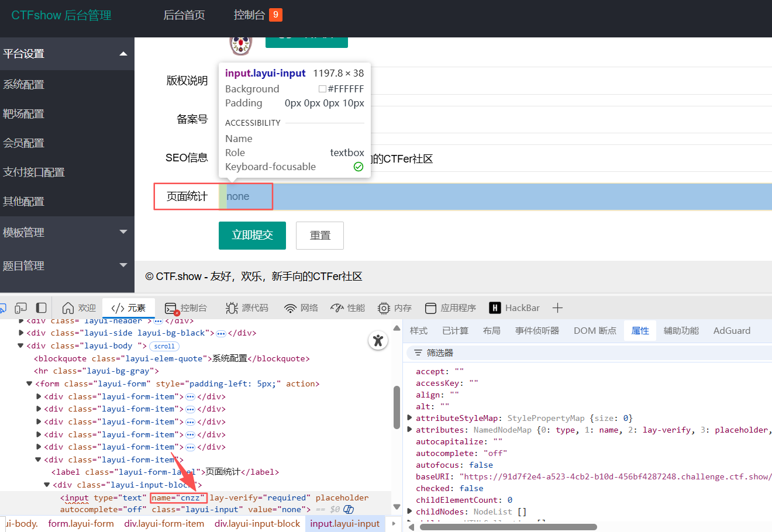Viewport: 772px width, 532px height.
Task: Open the 欢迎 welcome tab in DevTools
Action: click(x=78, y=308)
